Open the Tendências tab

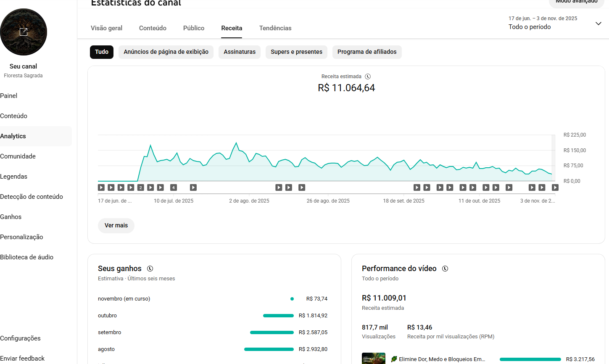point(275,28)
